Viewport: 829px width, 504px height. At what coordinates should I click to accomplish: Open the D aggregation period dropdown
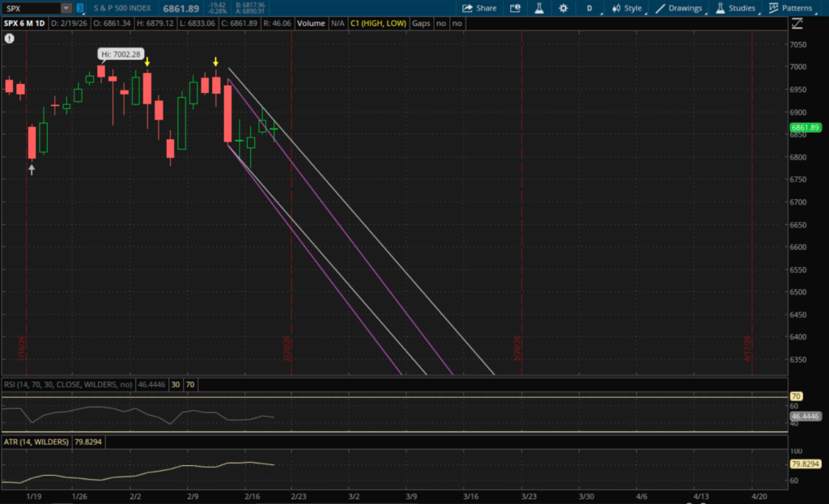click(x=589, y=8)
